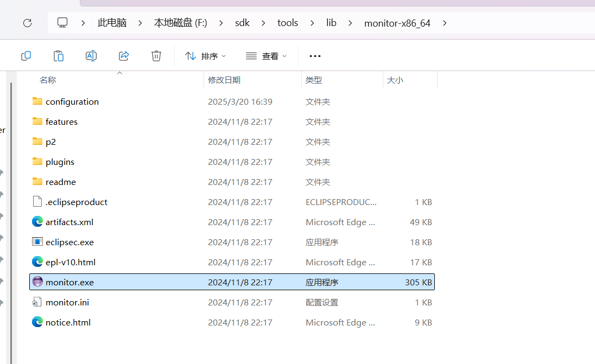The width and height of the screenshot is (595, 364).
Task: Go to tools folder in breadcrumb
Action: pos(288,23)
